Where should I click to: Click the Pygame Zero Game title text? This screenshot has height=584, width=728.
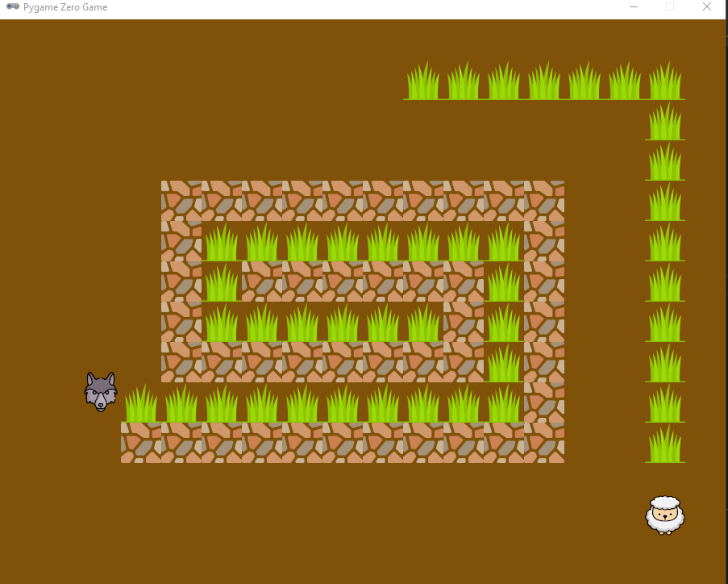[x=64, y=6]
